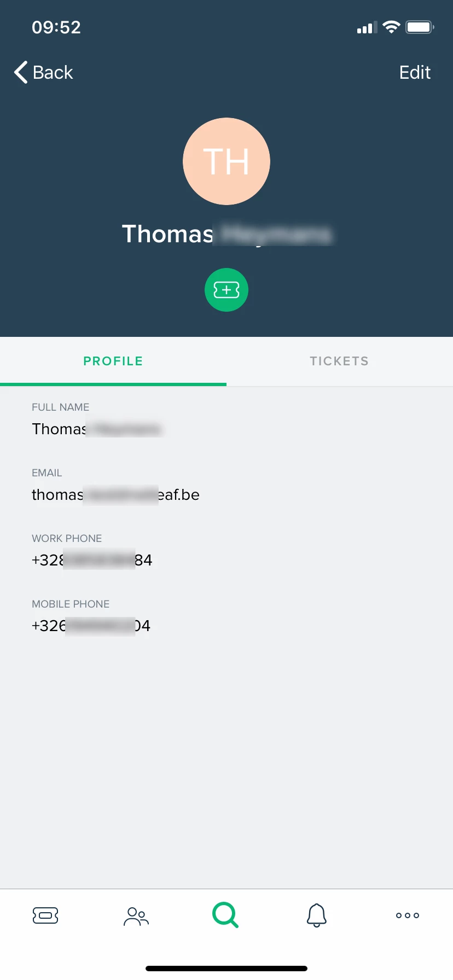Open notifications bell icon
Viewport: 453px width, 980px height.
[317, 915]
